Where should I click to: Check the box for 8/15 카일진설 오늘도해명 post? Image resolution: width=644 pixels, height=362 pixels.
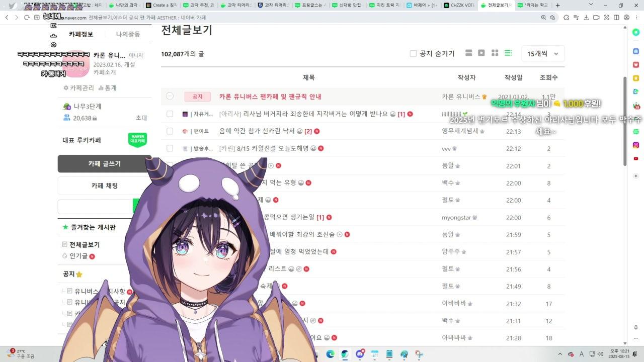coord(170,148)
